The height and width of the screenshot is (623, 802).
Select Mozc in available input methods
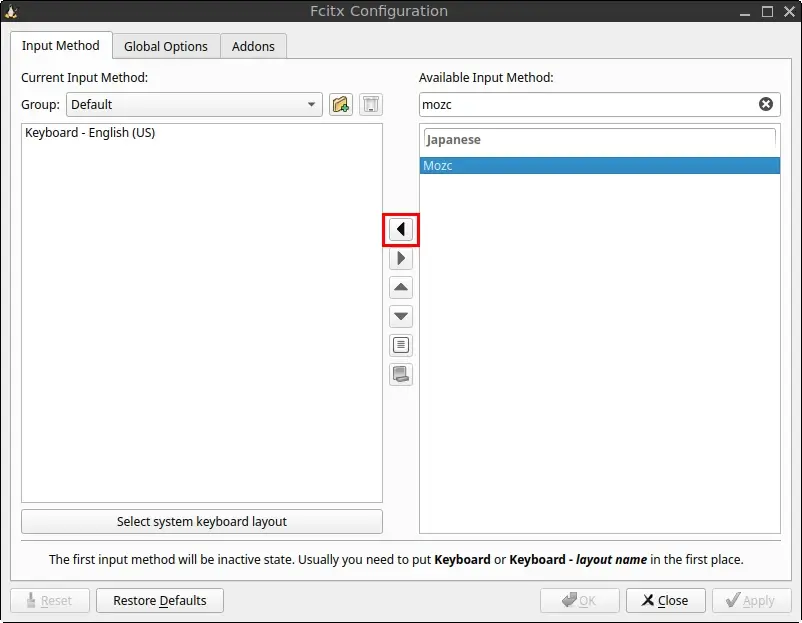pos(599,166)
